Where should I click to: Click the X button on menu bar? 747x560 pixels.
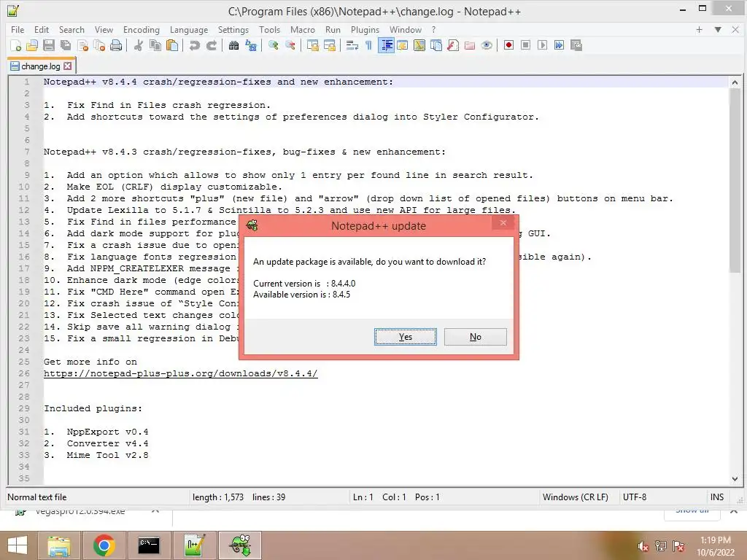pos(735,29)
